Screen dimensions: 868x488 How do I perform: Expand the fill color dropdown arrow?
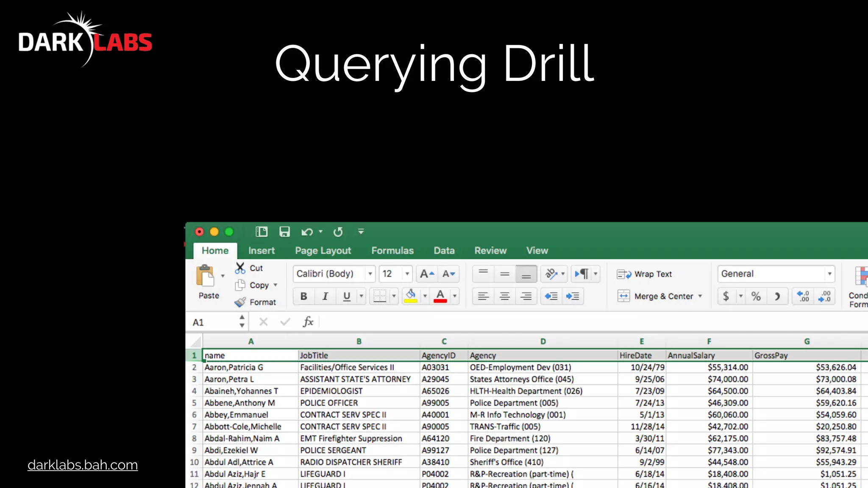tap(425, 296)
